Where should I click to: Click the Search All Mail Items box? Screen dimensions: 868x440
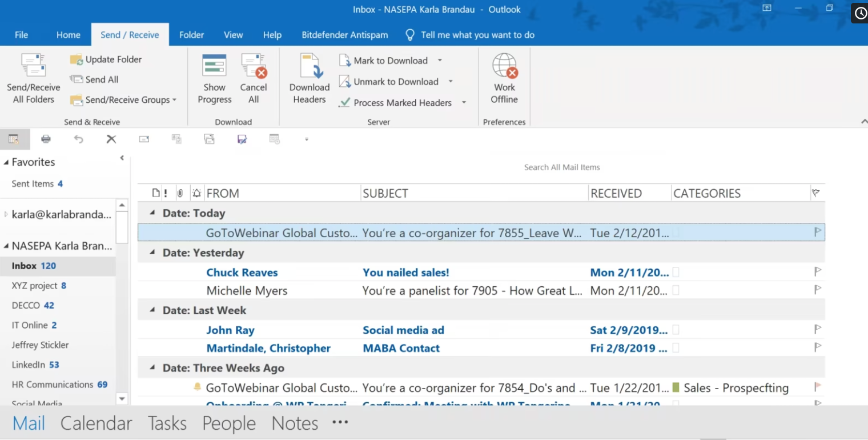[x=562, y=167]
